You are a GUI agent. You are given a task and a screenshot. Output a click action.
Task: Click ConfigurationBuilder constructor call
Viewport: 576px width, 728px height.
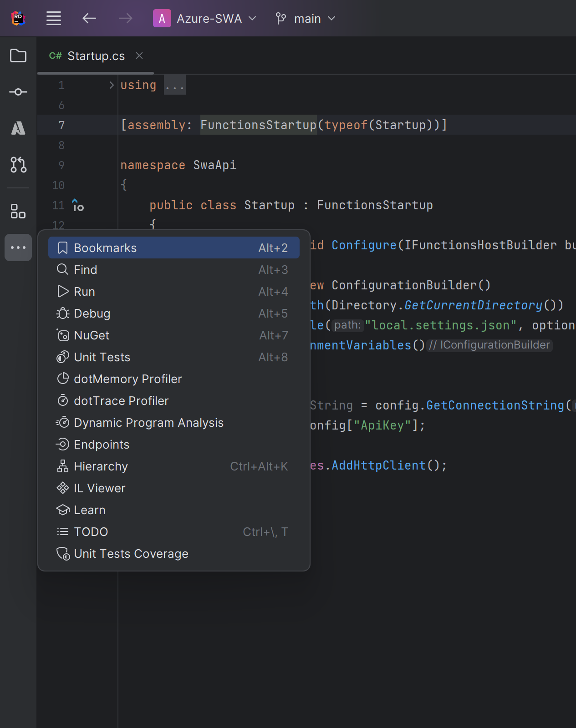(404, 285)
